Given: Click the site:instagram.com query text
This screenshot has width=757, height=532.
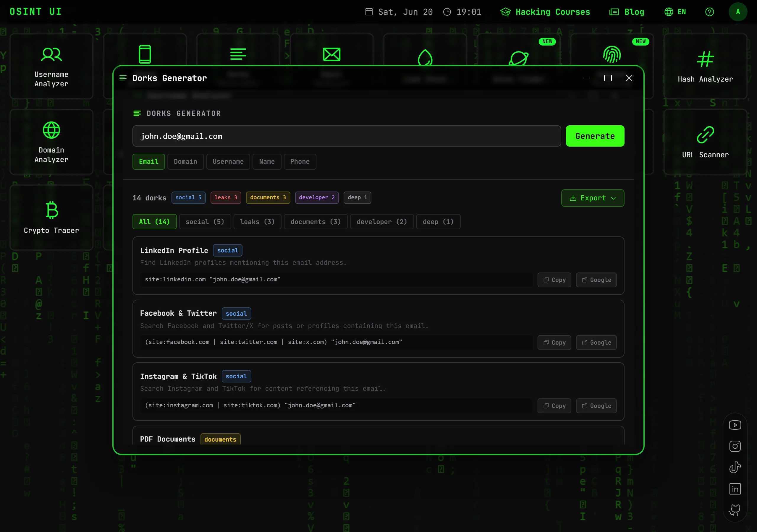Looking at the screenshot, I should point(250,405).
